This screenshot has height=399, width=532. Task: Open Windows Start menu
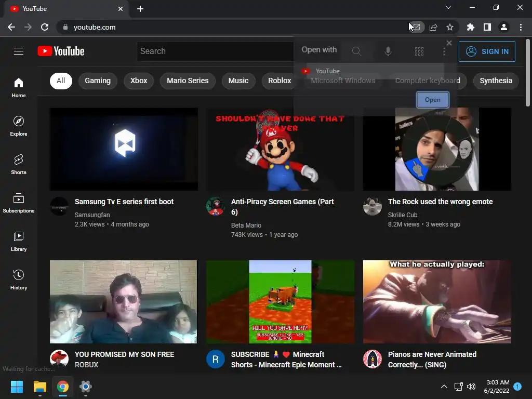17,387
